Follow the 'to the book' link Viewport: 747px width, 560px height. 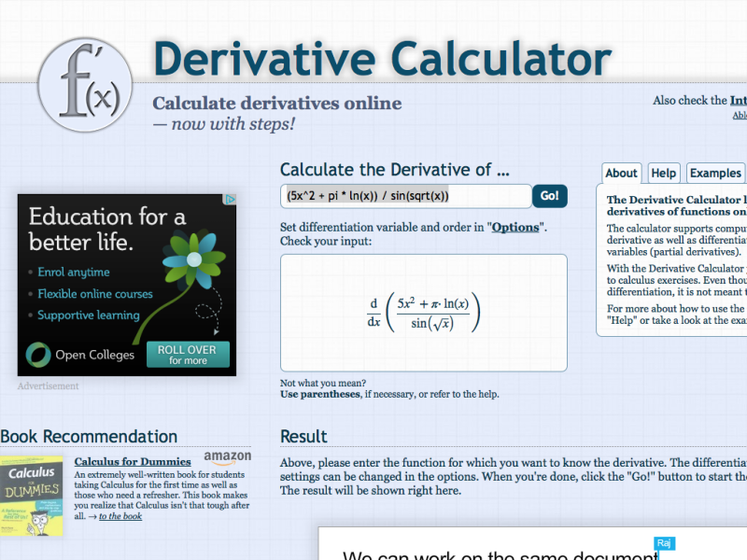pyautogui.click(x=120, y=515)
